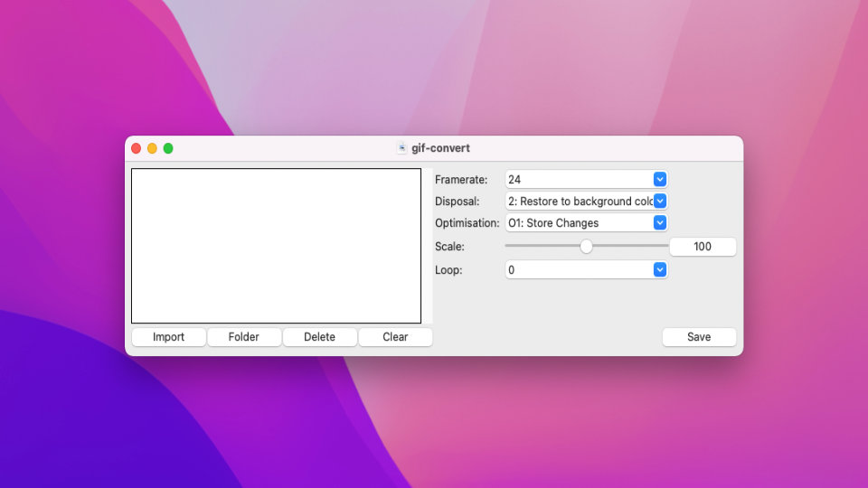Image resolution: width=868 pixels, height=488 pixels.
Task: Minimize the window using the yellow button
Action: (152, 148)
